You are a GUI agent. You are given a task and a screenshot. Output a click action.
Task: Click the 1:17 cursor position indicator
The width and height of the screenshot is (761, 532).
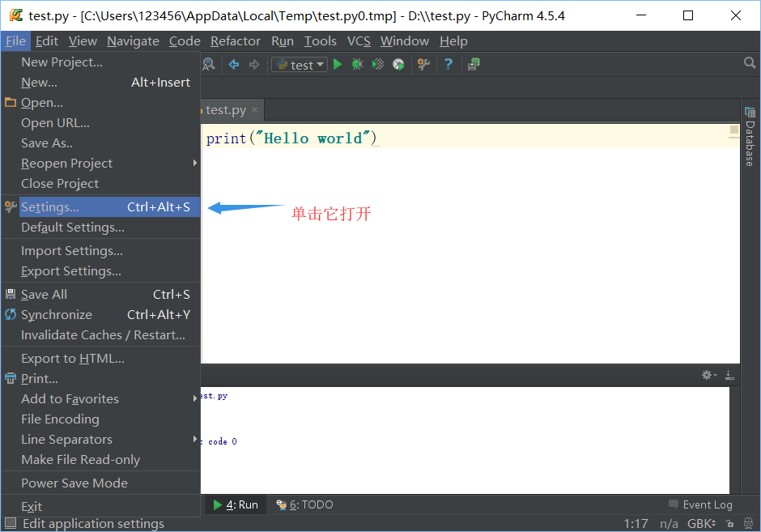pos(636,524)
